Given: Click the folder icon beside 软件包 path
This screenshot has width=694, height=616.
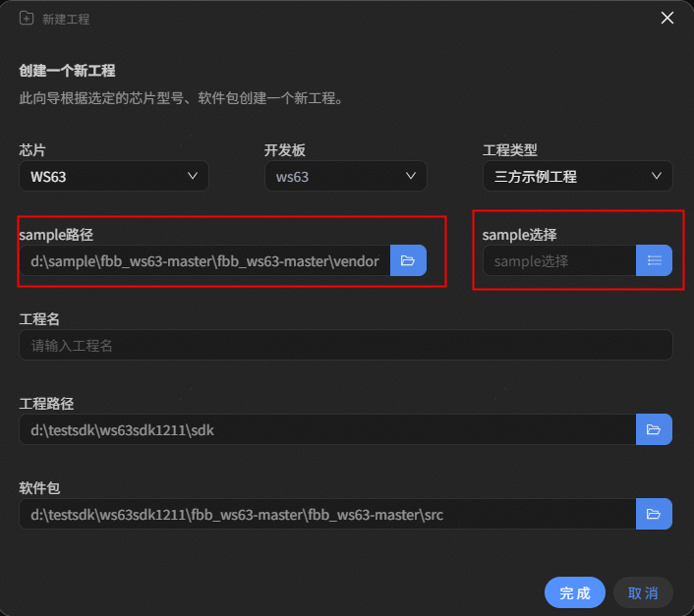Looking at the screenshot, I should (x=654, y=514).
